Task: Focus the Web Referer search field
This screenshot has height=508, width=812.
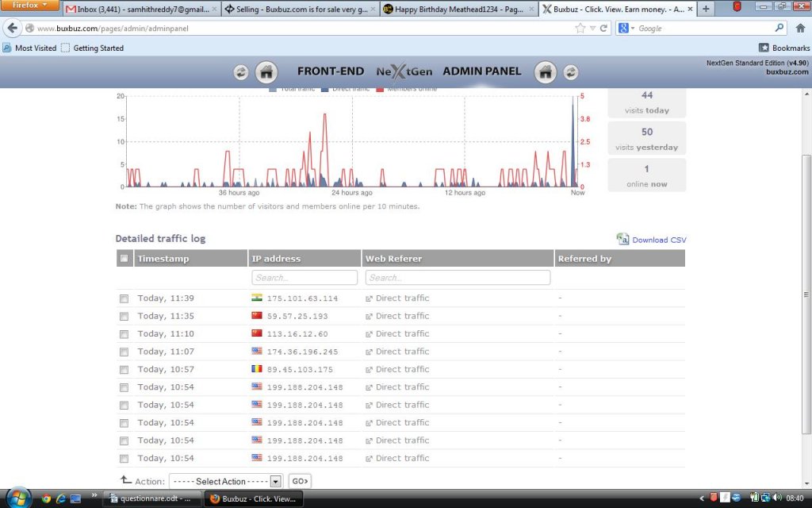Action: [458, 277]
